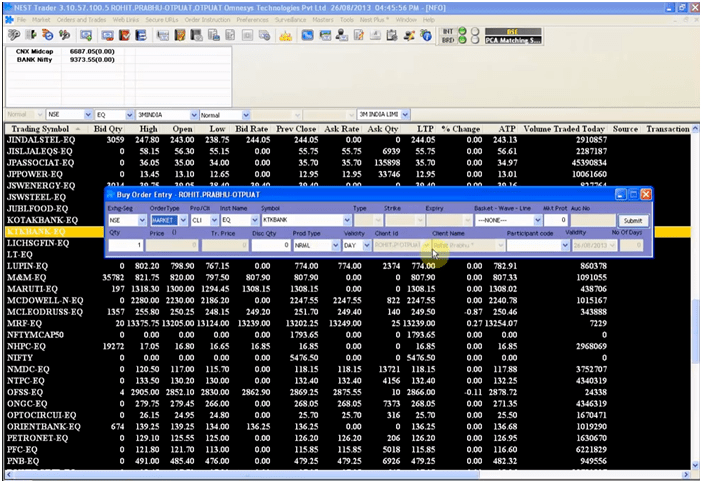Click the monitor with green plus icon
This screenshot has width=702, height=483.
point(86,35)
